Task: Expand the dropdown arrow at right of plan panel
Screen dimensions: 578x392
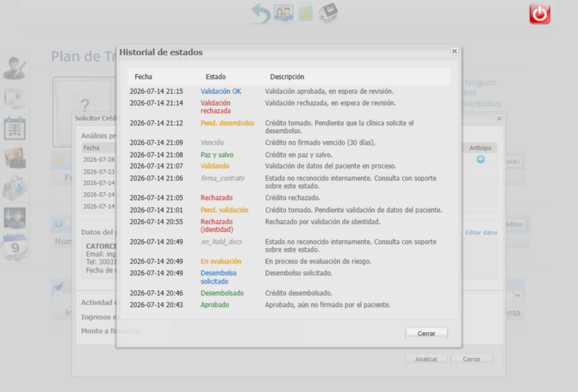Action: click(518, 295)
